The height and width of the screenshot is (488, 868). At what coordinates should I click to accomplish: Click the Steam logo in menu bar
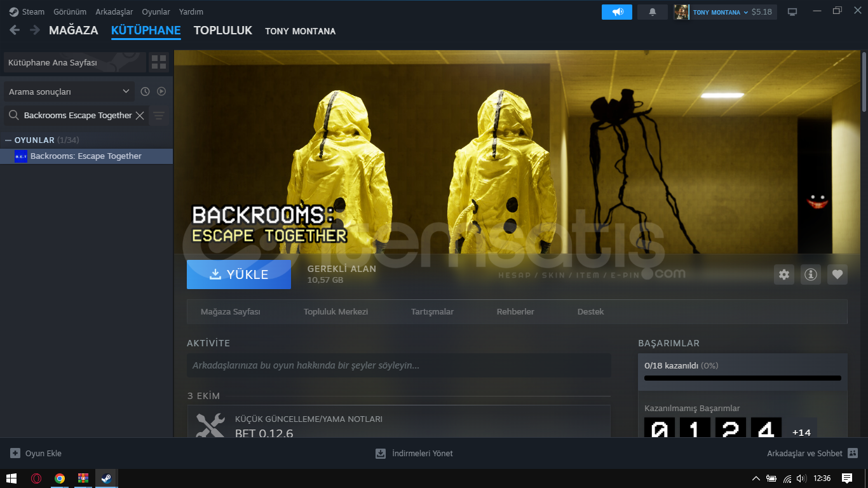coord(13,12)
